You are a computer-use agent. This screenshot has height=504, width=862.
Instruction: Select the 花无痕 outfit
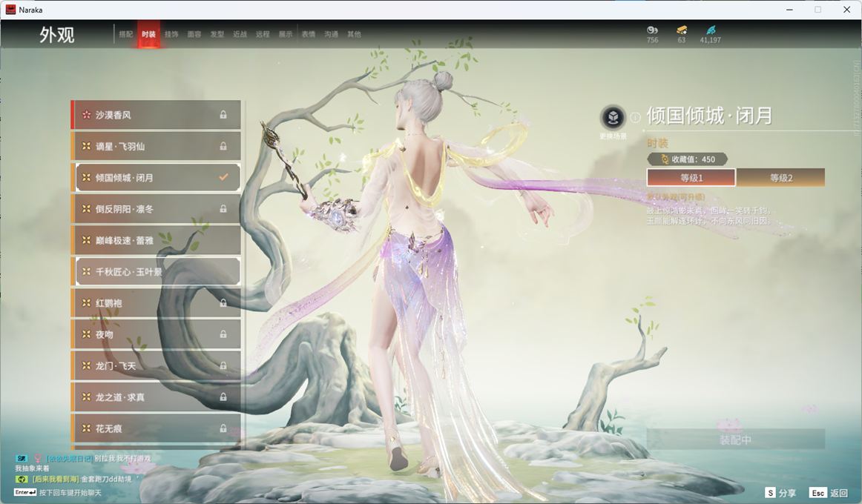point(156,428)
